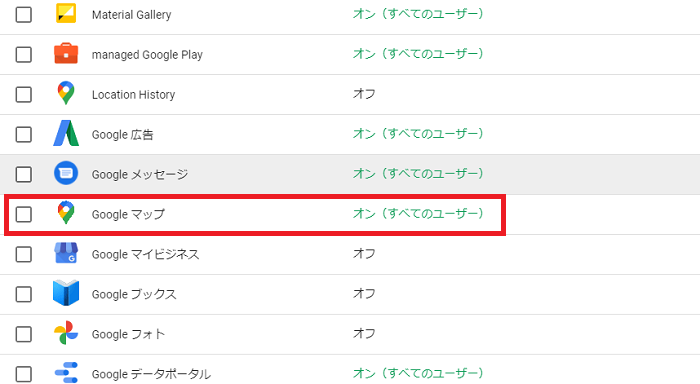Tick the Google マップ row checkbox

(x=24, y=214)
